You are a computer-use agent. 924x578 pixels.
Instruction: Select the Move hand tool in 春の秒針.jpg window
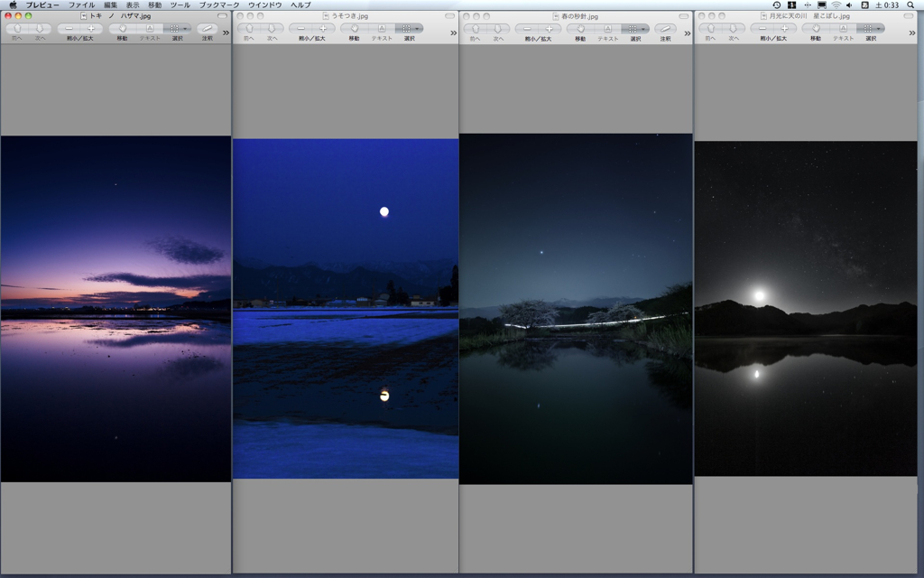(580, 29)
